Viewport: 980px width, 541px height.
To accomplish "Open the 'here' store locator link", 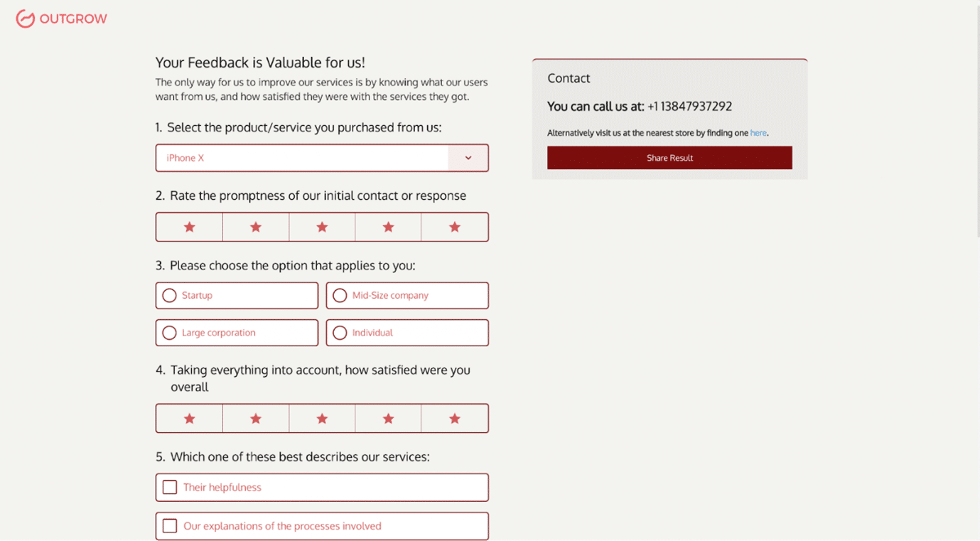I will point(758,133).
